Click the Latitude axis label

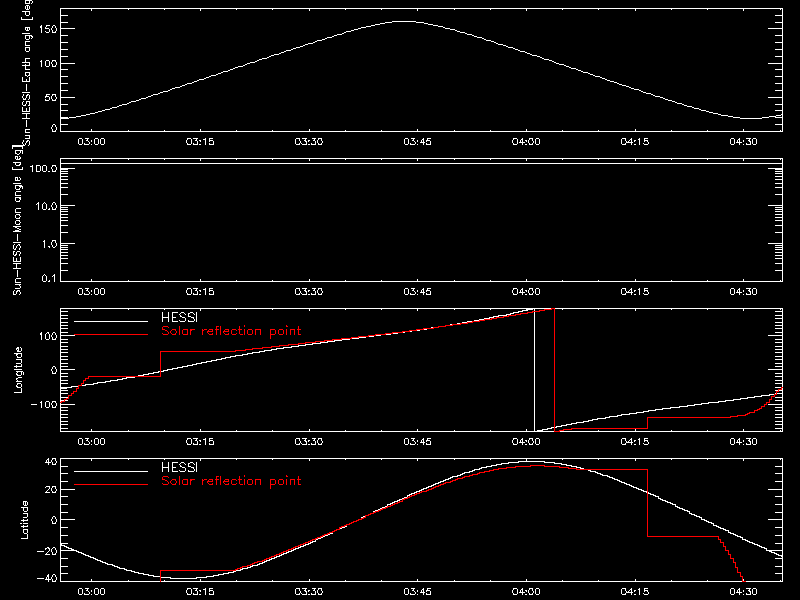pos(24,520)
